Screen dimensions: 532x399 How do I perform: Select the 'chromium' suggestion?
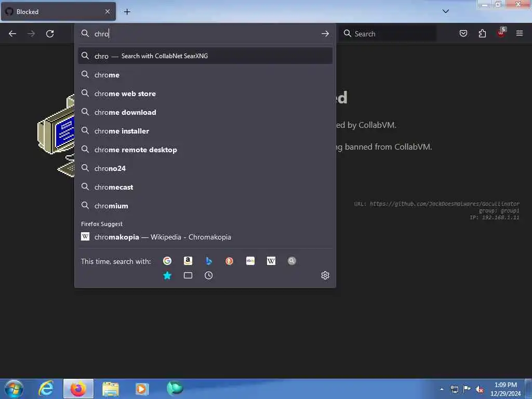[205, 206]
